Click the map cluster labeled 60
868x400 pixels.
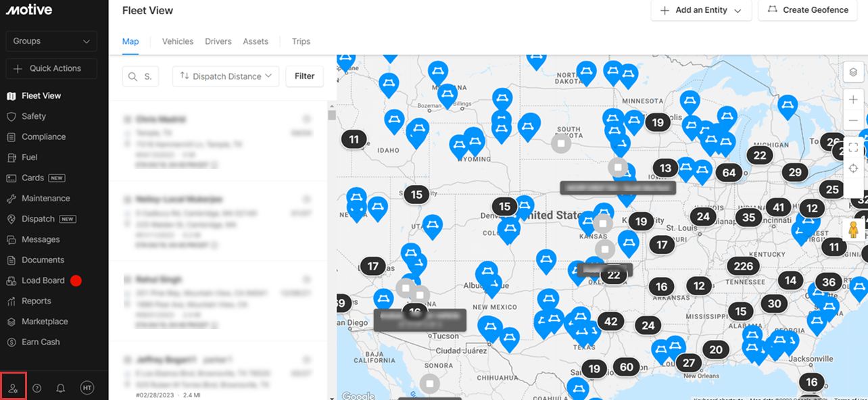pos(627,367)
